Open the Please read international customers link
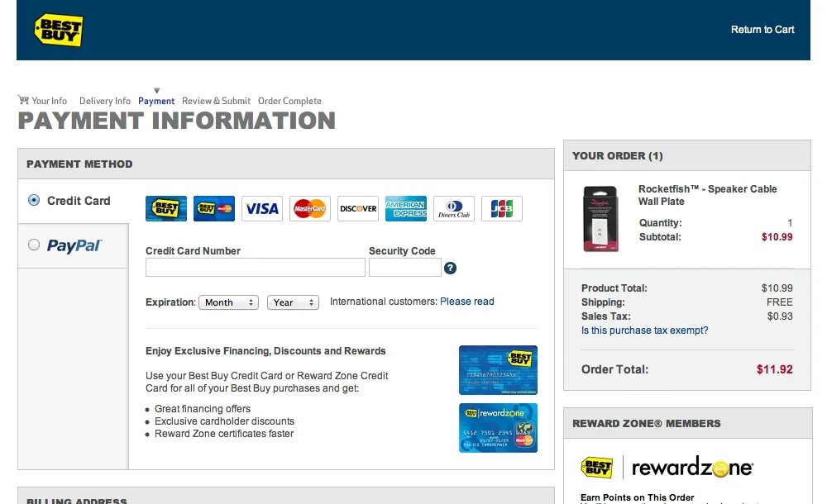The image size is (827, 504). (x=466, y=302)
